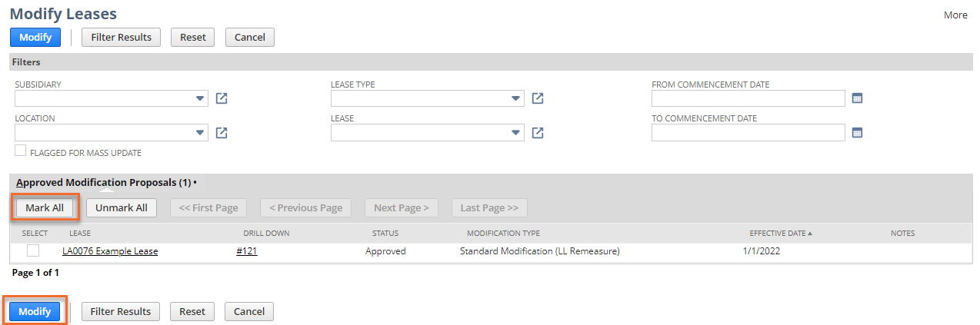980x325 pixels.
Task: Open the LA0076 Example Lease link
Action: (110, 251)
